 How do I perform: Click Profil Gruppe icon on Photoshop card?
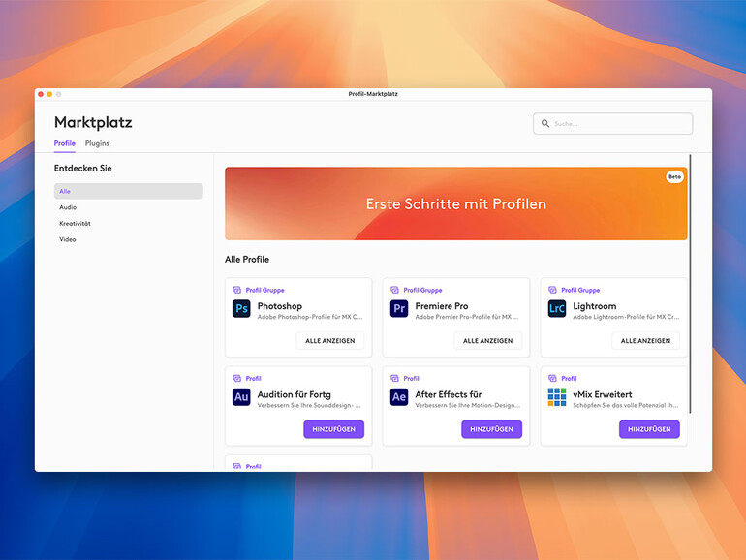(x=237, y=290)
